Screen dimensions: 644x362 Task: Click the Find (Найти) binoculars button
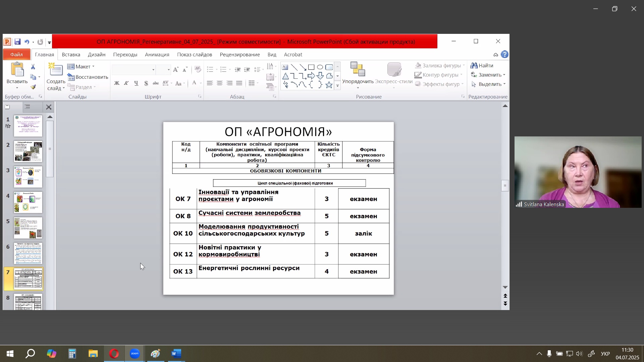click(x=482, y=65)
